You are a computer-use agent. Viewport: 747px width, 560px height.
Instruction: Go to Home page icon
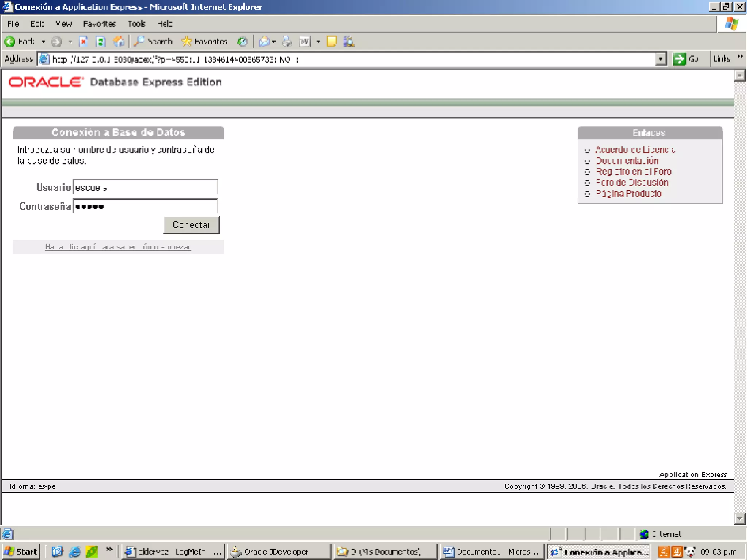(x=119, y=42)
